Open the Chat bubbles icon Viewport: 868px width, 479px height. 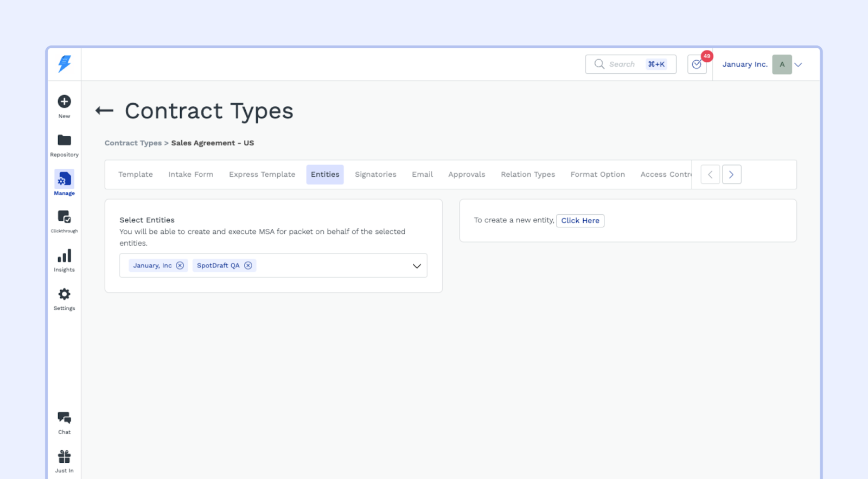pyautogui.click(x=64, y=418)
